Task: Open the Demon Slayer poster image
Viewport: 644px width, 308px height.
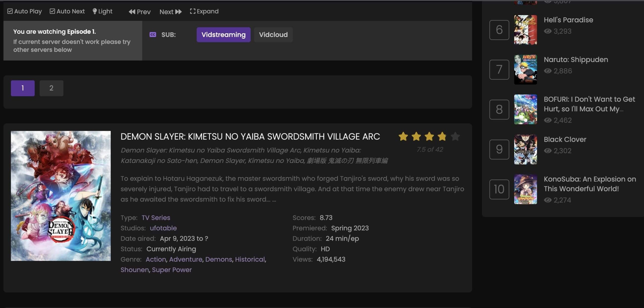Action: [61, 196]
